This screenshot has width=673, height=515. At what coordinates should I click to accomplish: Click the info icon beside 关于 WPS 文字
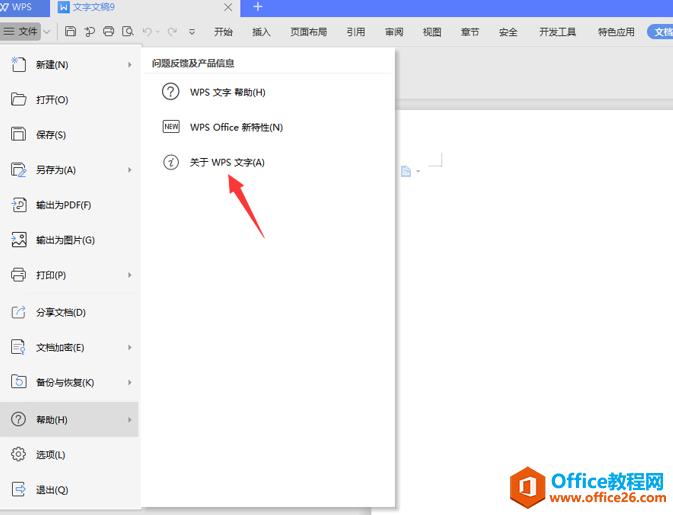(171, 162)
